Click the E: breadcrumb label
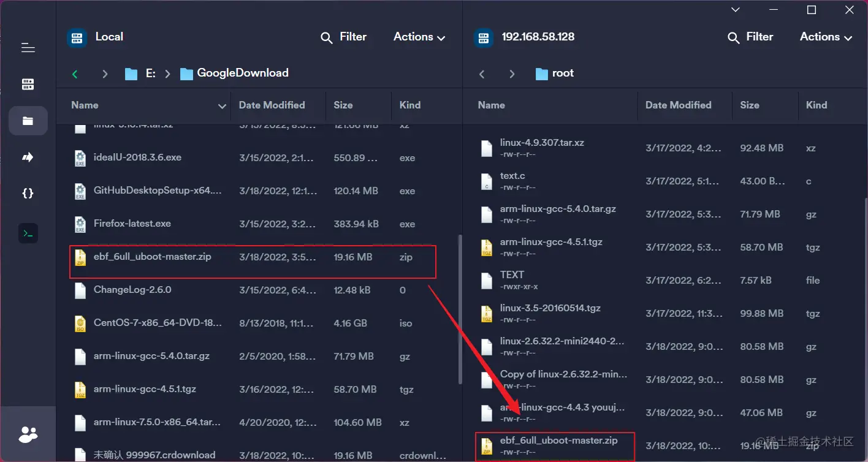The height and width of the screenshot is (462, 868). click(150, 73)
